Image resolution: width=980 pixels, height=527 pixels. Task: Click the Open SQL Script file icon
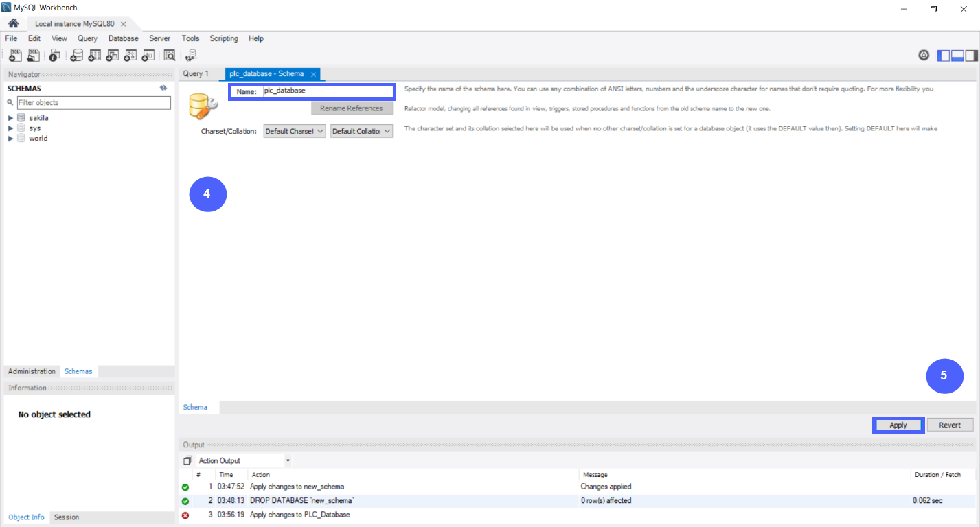click(x=34, y=55)
